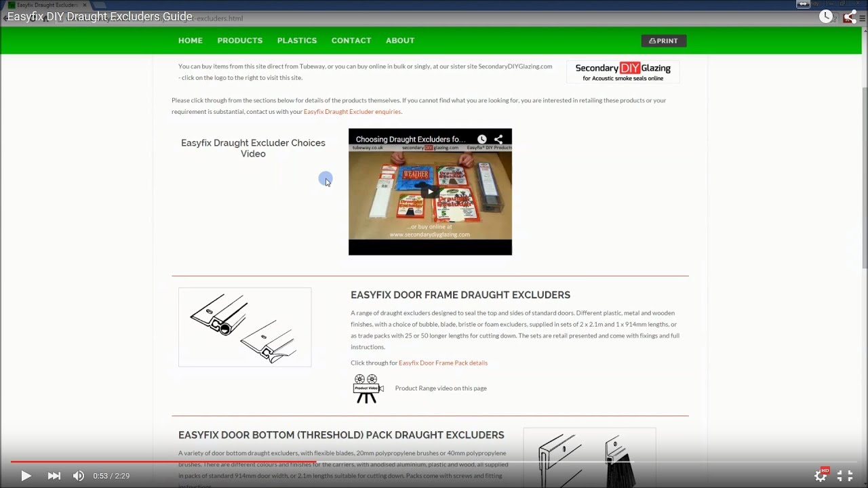Skip to next video

coord(54,476)
